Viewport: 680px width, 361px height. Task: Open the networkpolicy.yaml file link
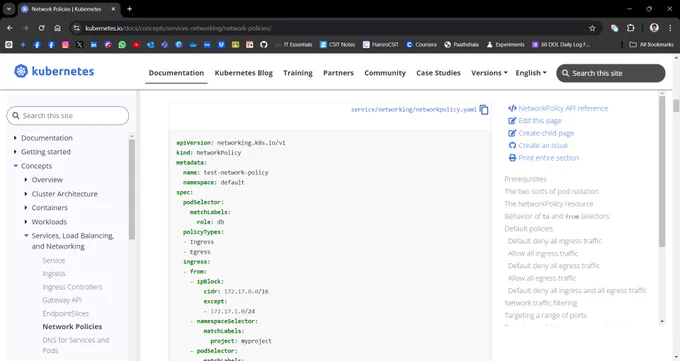click(414, 109)
